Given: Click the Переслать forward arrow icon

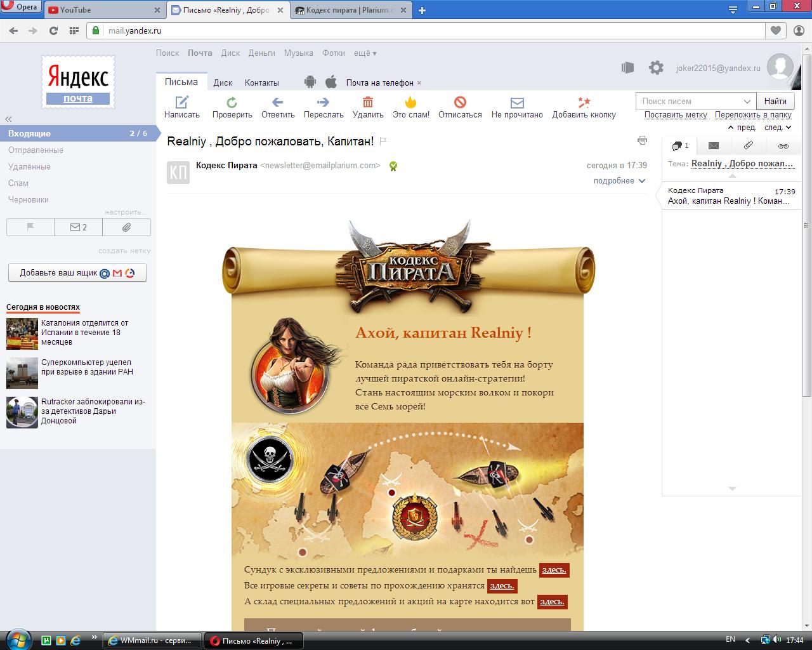Looking at the screenshot, I should pos(324,102).
